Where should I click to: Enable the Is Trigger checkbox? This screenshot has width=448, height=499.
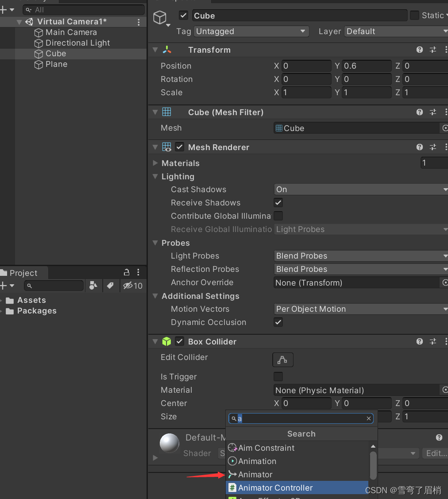click(278, 376)
